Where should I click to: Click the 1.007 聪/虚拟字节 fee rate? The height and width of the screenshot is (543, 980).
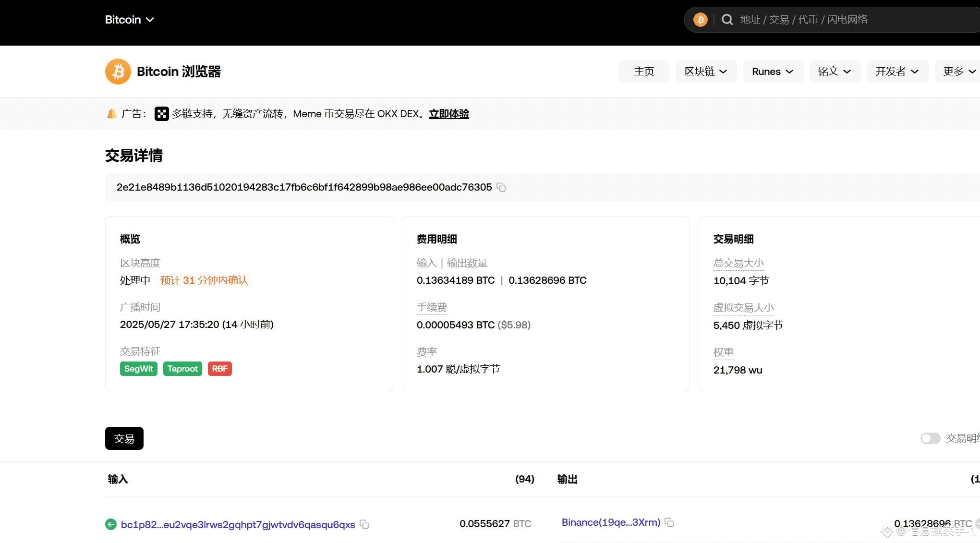[458, 369]
